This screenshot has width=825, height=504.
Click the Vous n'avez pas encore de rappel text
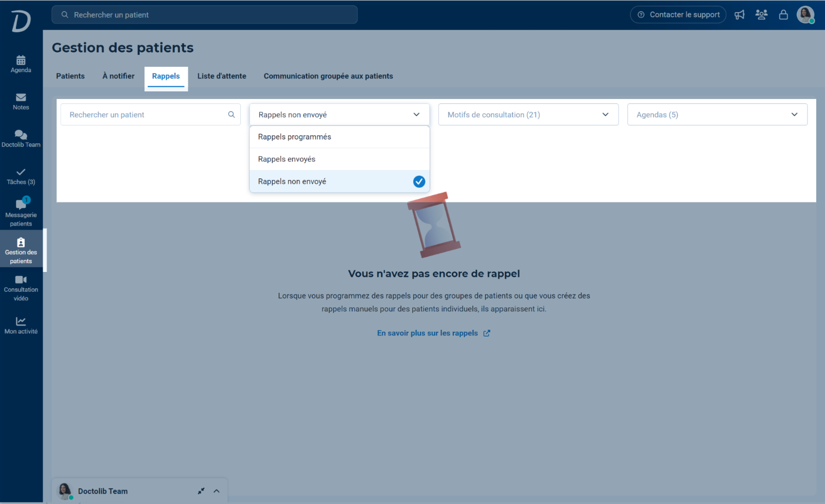pyautogui.click(x=434, y=274)
